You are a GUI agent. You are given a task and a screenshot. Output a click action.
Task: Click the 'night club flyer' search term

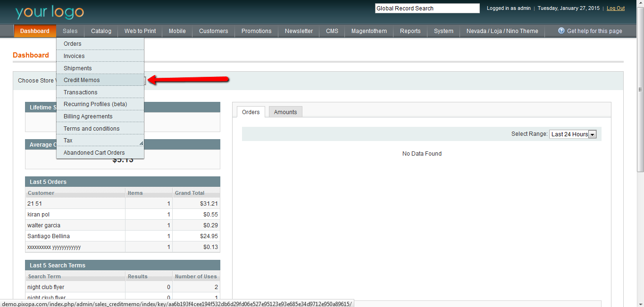46,287
